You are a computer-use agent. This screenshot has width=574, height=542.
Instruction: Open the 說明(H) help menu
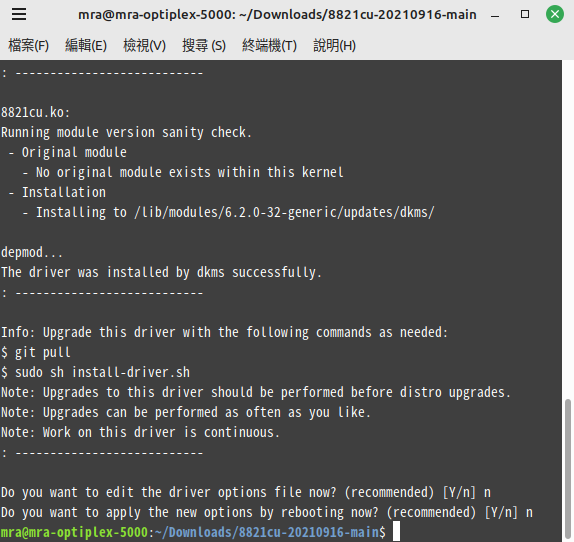point(335,46)
